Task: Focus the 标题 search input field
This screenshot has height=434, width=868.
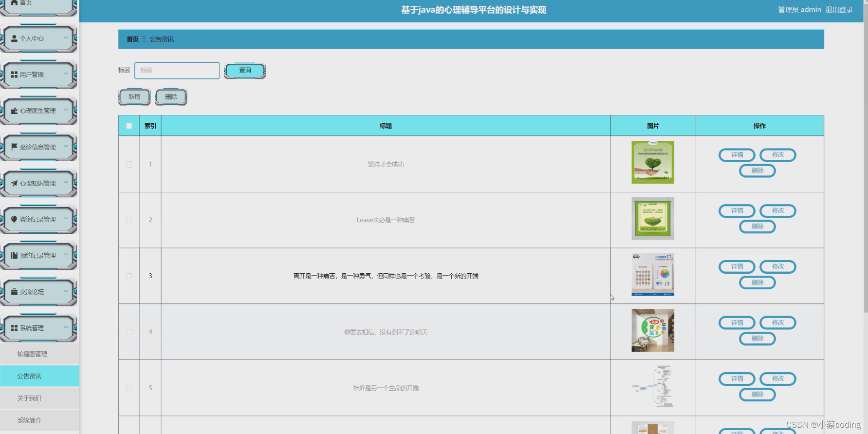Action: 177,71
